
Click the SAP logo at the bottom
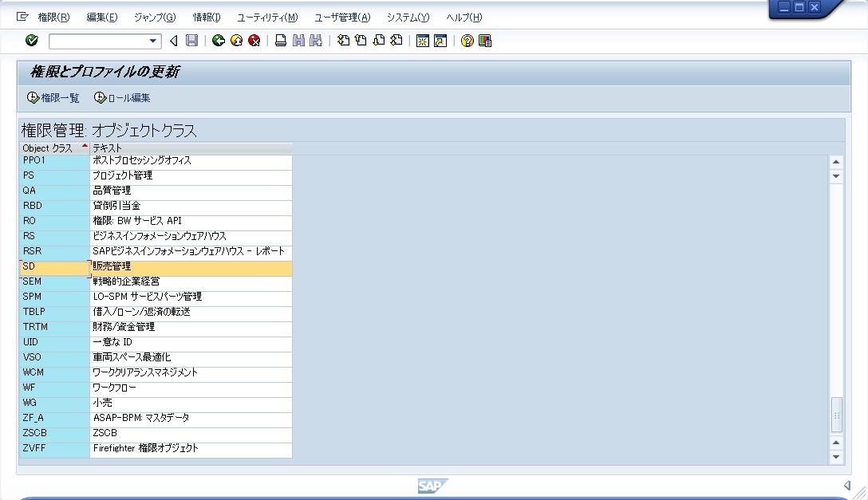432,486
